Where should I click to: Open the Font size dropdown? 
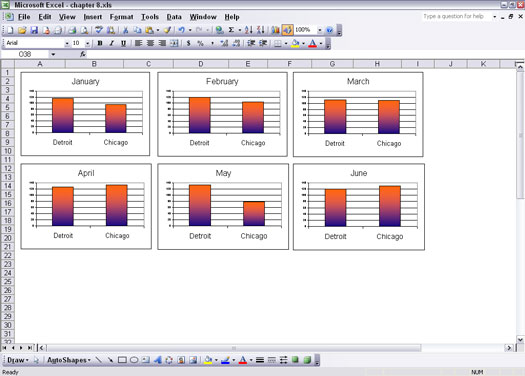(87, 43)
